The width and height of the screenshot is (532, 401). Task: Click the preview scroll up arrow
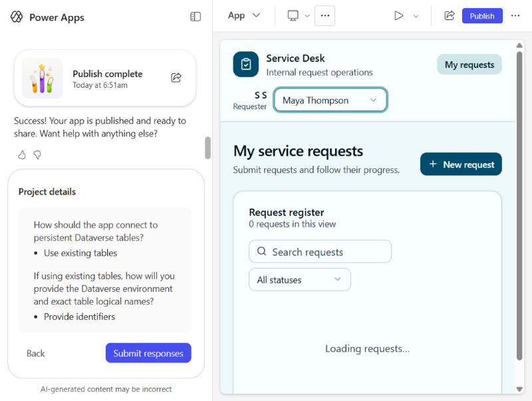[x=519, y=45]
